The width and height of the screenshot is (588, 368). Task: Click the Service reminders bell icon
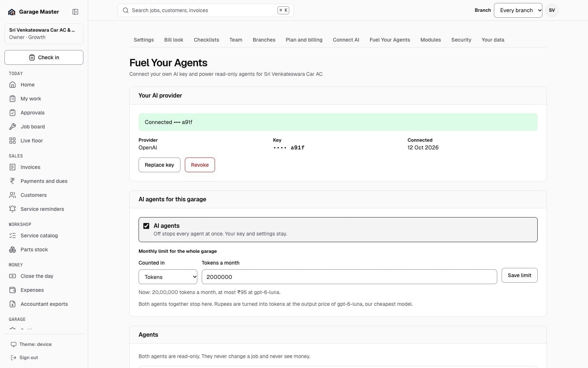tap(12, 209)
